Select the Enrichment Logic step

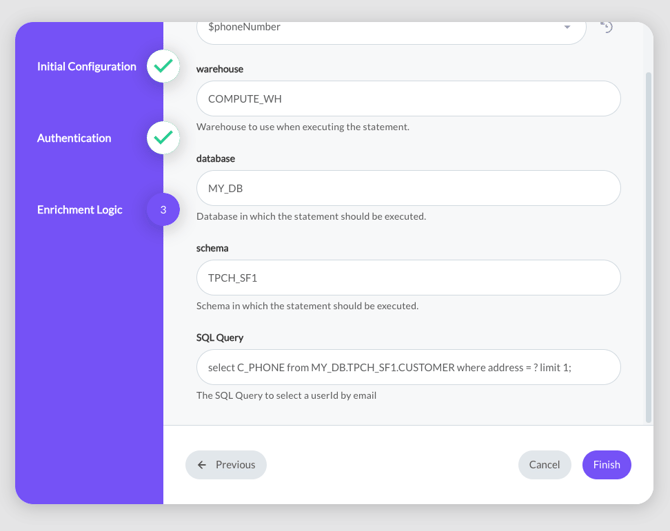click(80, 210)
